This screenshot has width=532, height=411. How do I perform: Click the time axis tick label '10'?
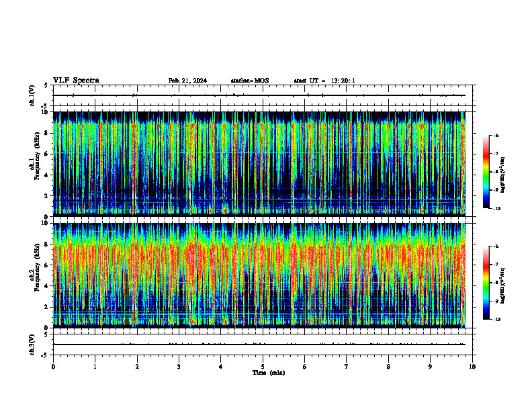pyautogui.click(x=472, y=367)
